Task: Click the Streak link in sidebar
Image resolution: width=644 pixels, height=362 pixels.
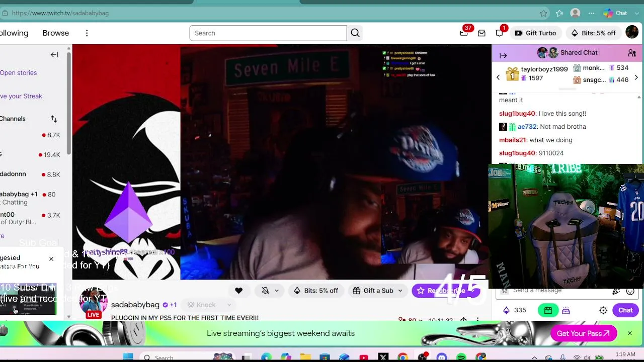Action: [21, 96]
